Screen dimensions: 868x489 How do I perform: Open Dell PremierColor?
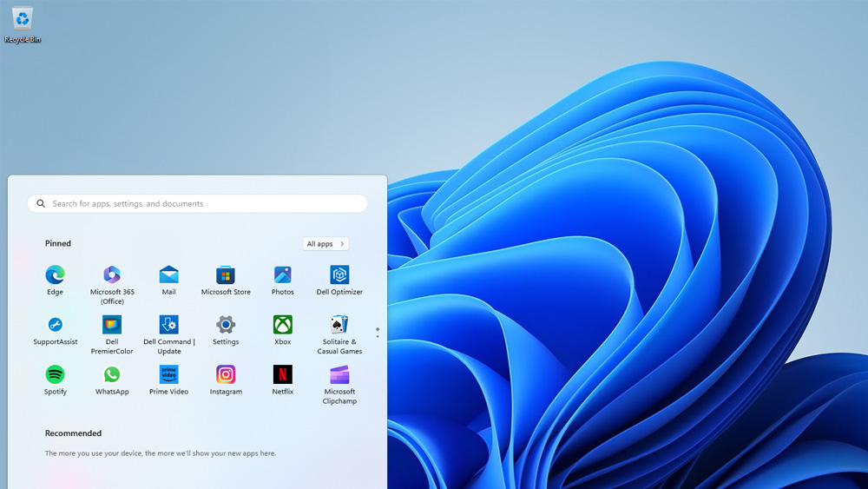pyautogui.click(x=112, y=334)
